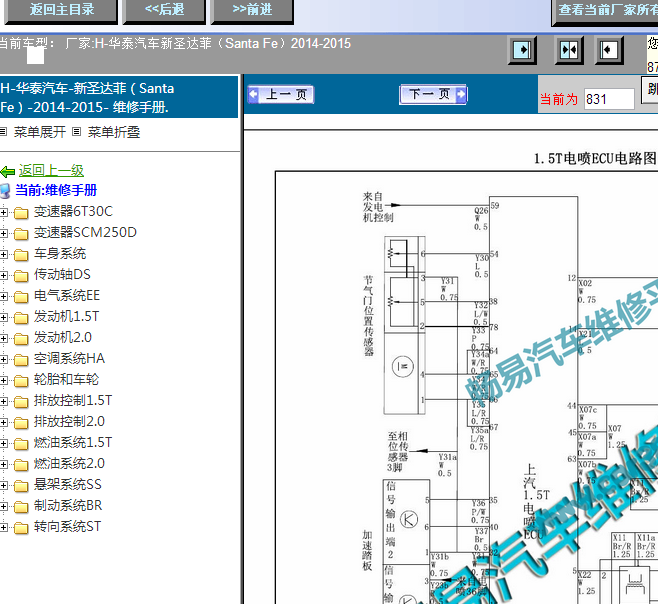Image resolution: width=658 pixels, height=604 pixels.
Task: Expand the 空调系统HA tree node
Action: [4, 359]
